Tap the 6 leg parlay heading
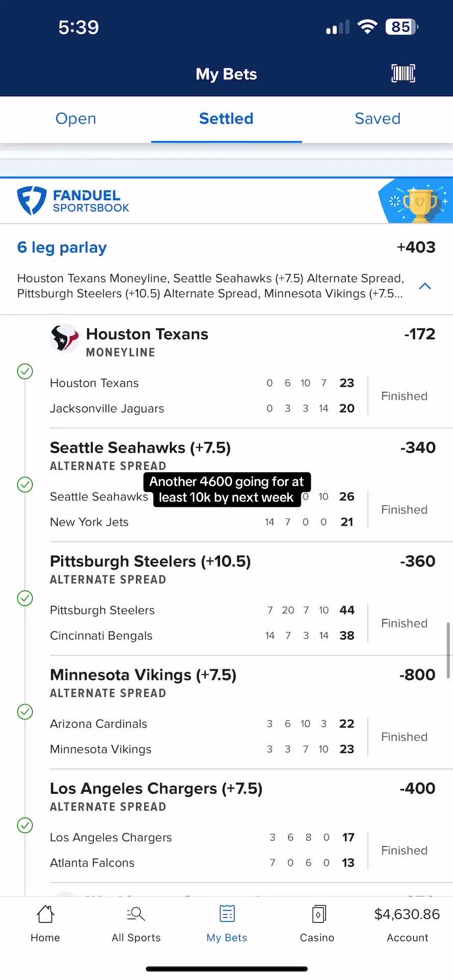This screenshot has width=453, height=980. click(x=62, y=248)
